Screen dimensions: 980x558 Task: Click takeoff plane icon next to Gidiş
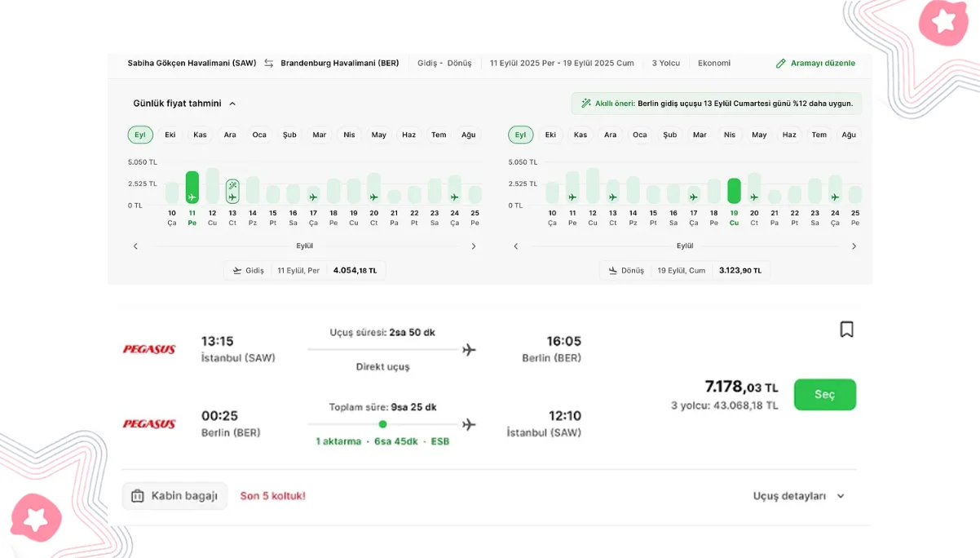point(237,270)
